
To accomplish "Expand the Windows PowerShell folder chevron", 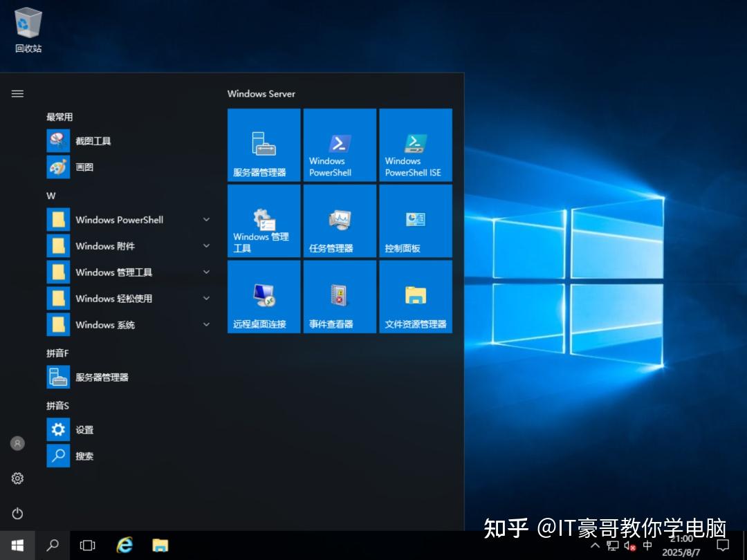I will (206, 219).
